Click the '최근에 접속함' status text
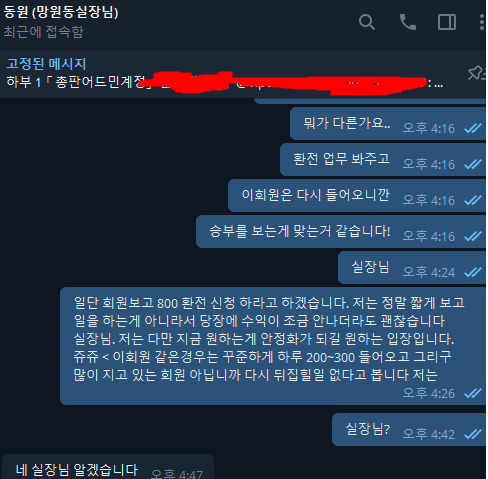 pos(43,32)
